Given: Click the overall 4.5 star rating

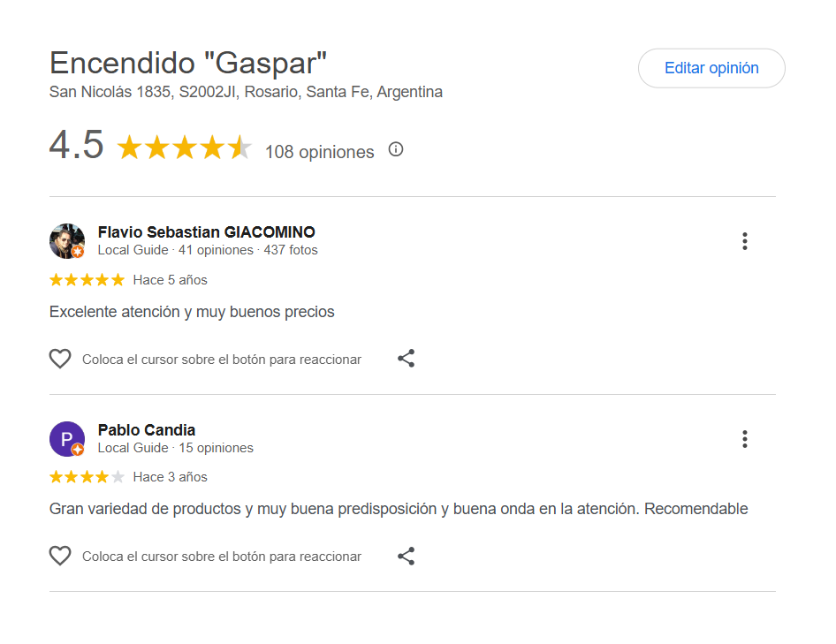Looking at the screenshot, I should pos(184,148).
